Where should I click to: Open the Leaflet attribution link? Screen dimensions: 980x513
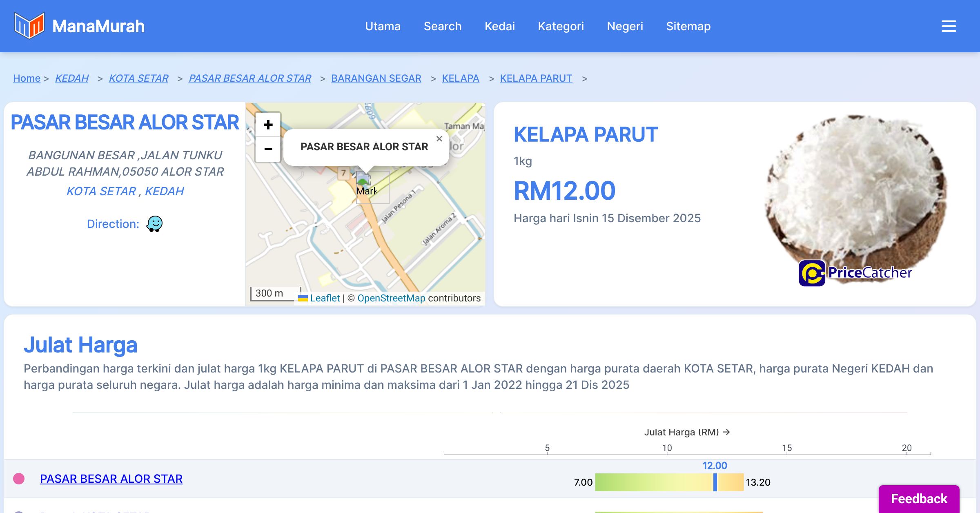click(x=325, y=298)
